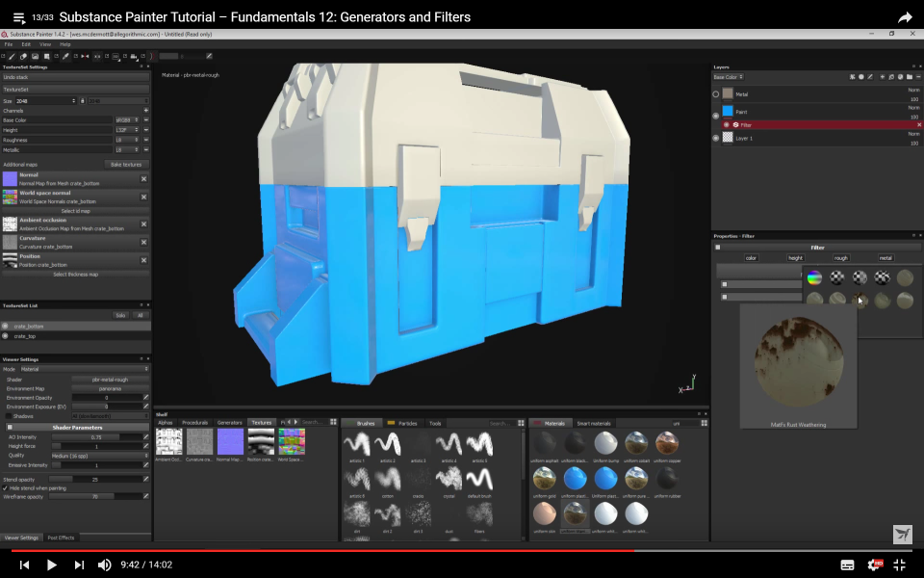Remove the Metallic channel
Screen dimensions: 924x578
click(145, 150)
